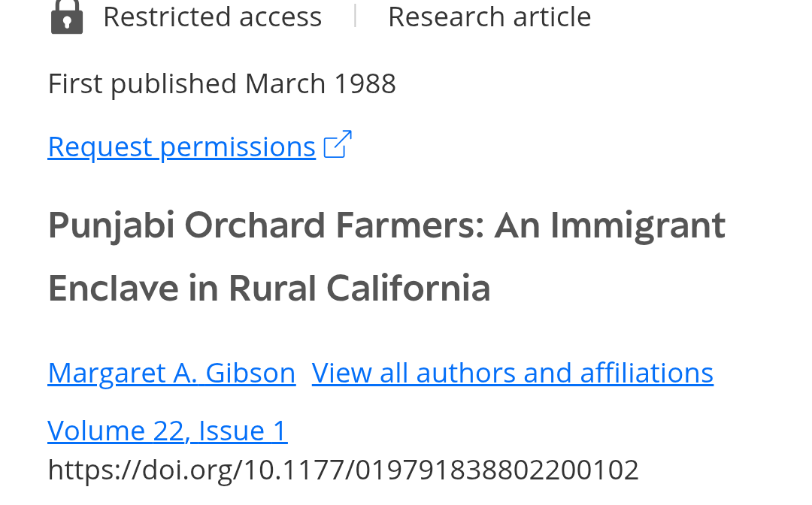This screenshot has height=505, width=812.
Task: Click the word permissions in the request link
Action: 238,147
